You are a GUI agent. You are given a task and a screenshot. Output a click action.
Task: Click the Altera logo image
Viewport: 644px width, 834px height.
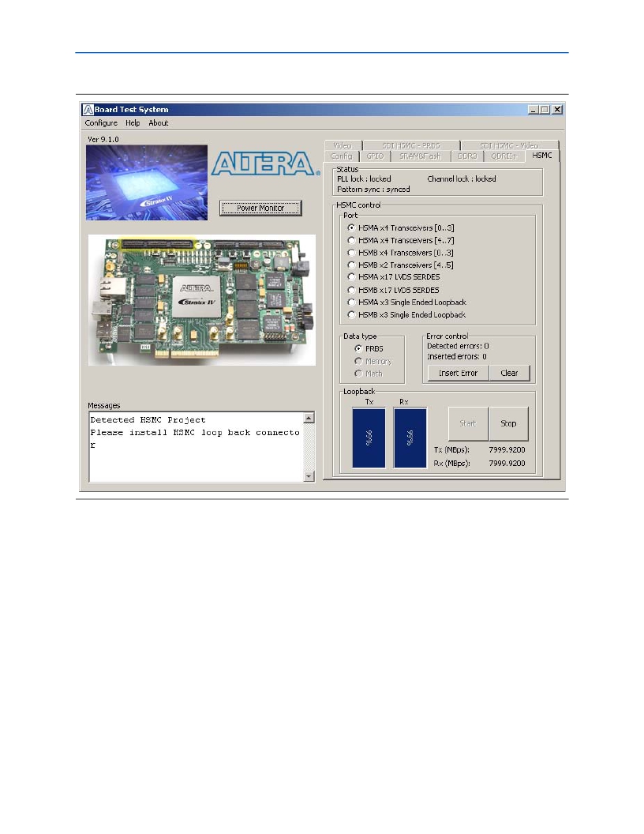265,163
